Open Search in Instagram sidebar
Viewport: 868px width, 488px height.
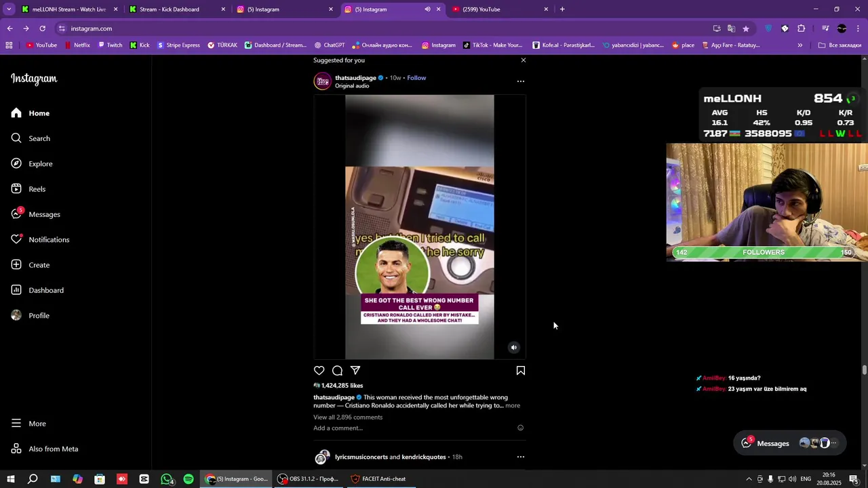[x=31, y=138]
